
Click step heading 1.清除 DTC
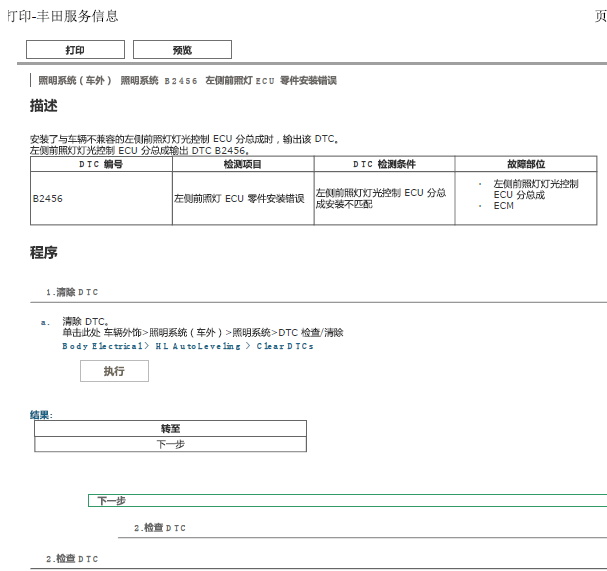[x=72, y=292]
